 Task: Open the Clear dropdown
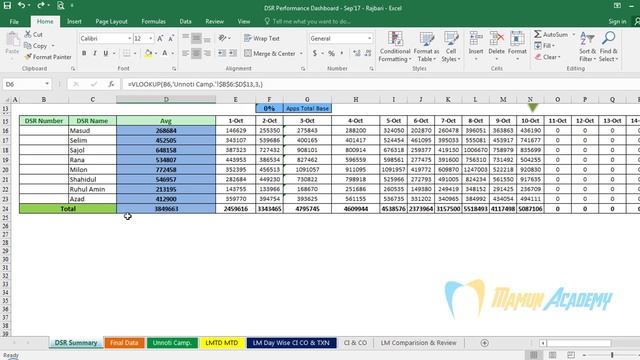(547, 57)
